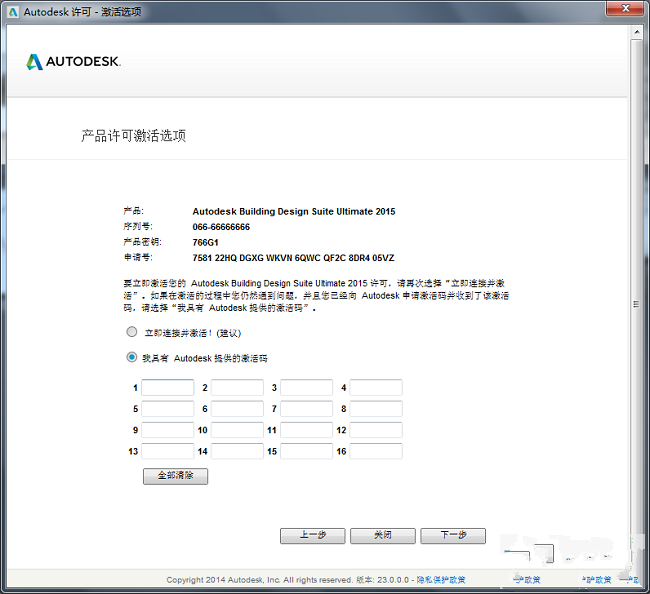Click the 下一步 next button
The height and width of the screenshot is (594, 650).
tap(453, 536)
